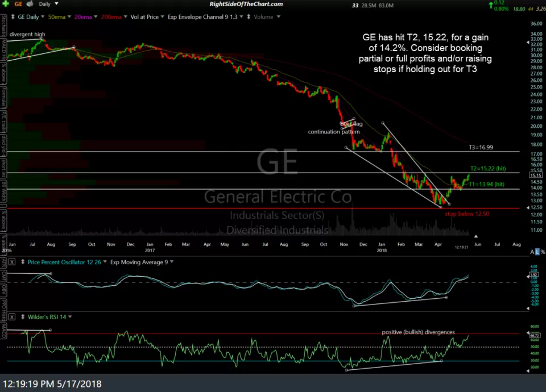Open the Stochastic sidebar tab
The height and width of the screenshot is (392, 546).
coord(3,26)
